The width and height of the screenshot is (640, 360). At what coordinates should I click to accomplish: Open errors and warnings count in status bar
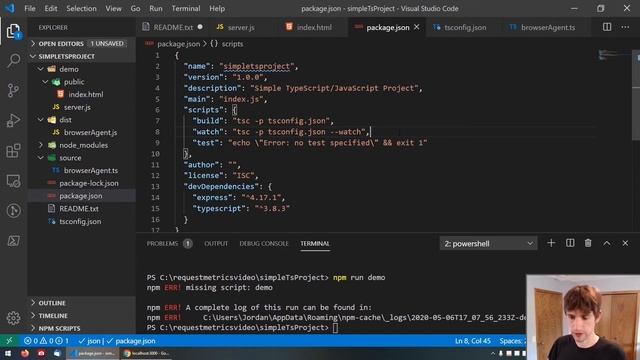click(46, 340)
